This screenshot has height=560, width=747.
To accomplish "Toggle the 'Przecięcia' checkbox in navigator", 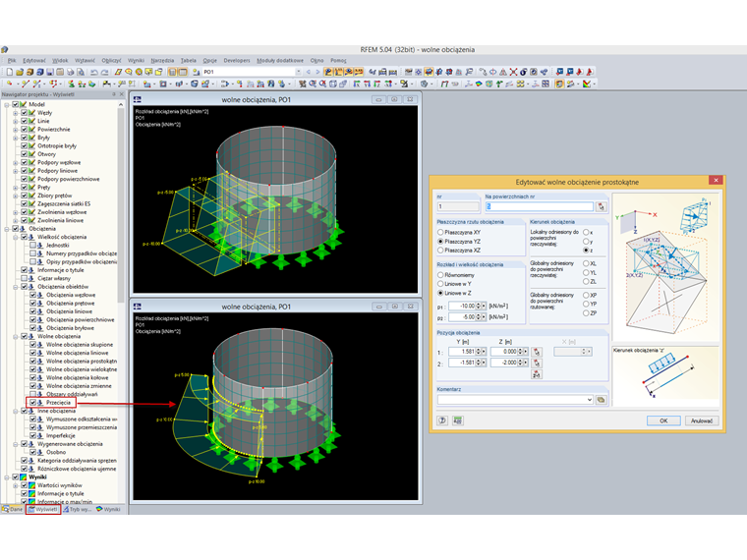I will coord(32,402).
